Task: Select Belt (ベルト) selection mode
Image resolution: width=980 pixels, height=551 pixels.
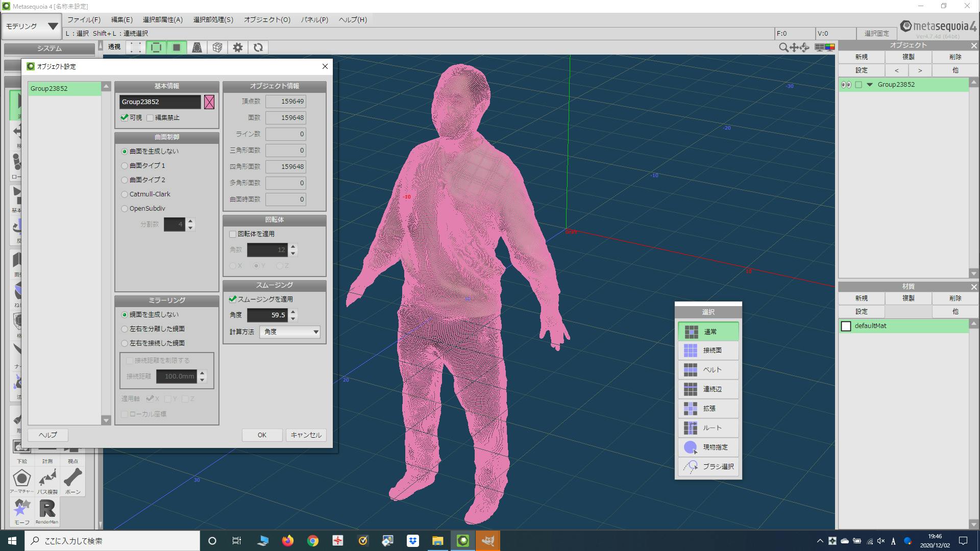Action: pos(708,369)
